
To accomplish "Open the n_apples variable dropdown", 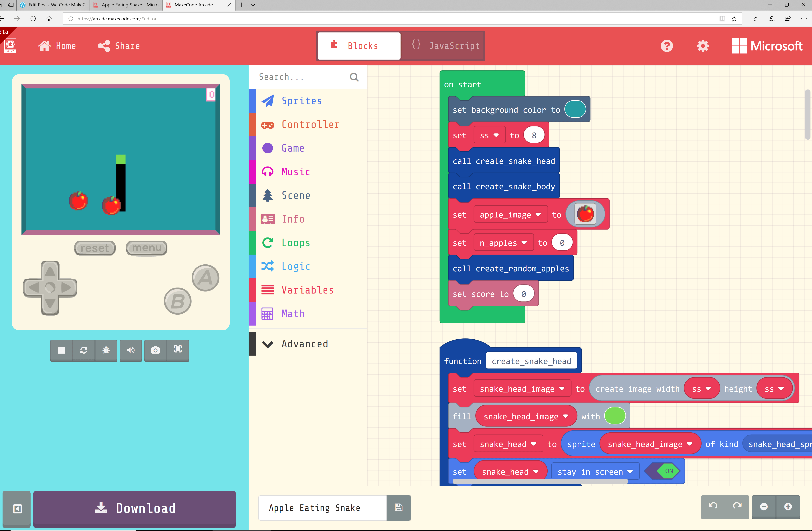I will [504, 243].
